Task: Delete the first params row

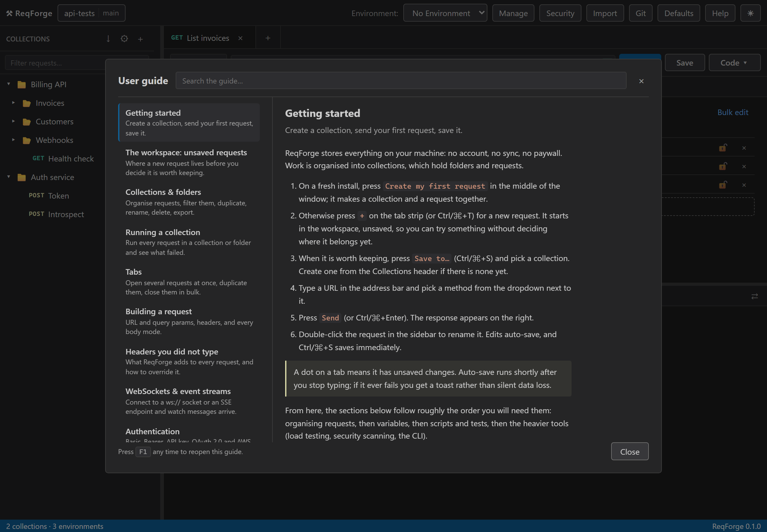Action: [x=744, y=148]
